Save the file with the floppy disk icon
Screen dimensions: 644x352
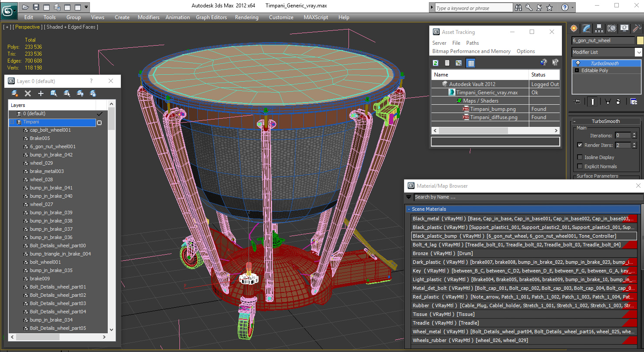tap(36, 7)
